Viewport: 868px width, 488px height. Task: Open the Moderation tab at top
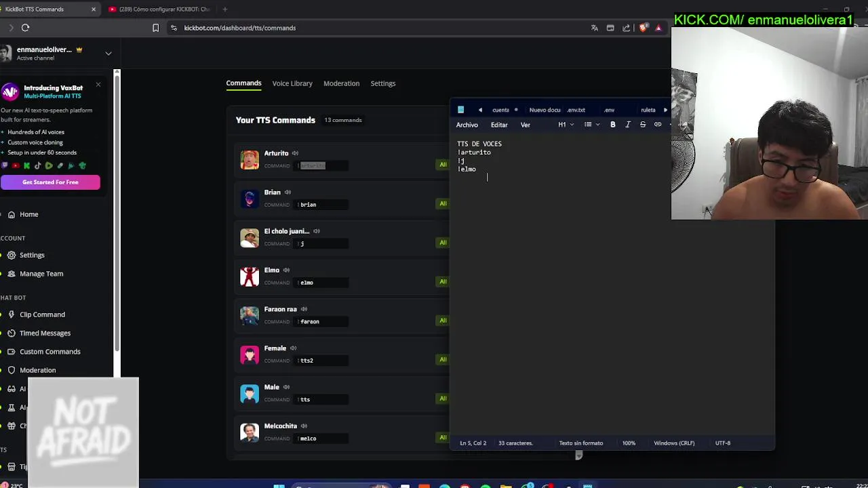pyautogui.click(x=341, y=83)
